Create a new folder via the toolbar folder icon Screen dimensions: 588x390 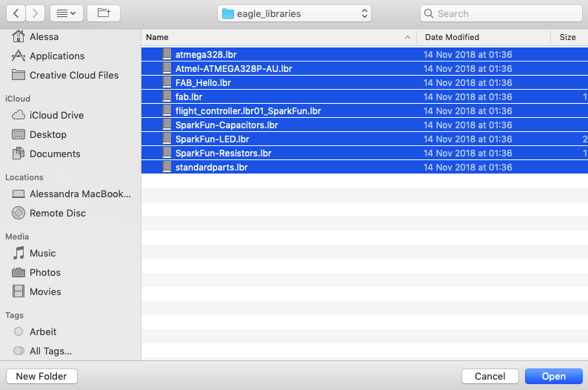(104, 13)
